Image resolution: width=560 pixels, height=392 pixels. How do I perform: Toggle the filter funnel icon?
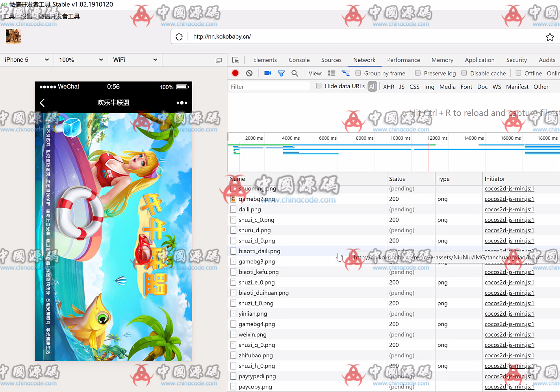click(281, 73)
